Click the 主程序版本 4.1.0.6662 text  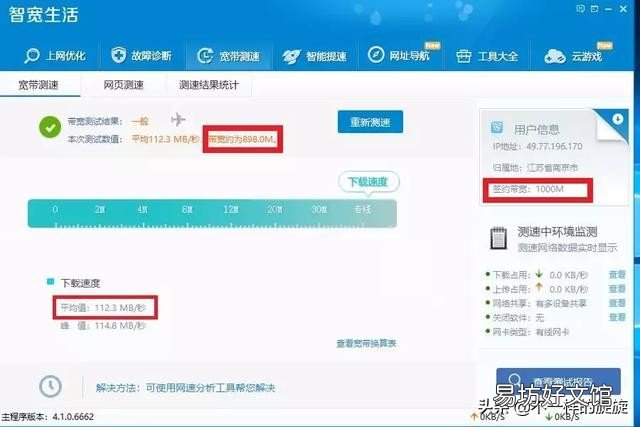click(48, 417)
